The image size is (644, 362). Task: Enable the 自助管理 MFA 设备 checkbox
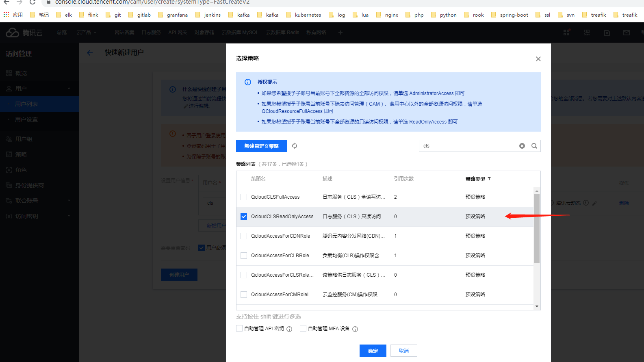pos(303,328)
